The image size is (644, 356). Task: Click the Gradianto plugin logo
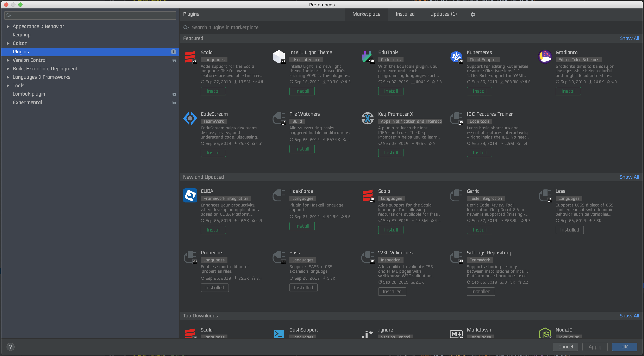[x=545, y=57]
